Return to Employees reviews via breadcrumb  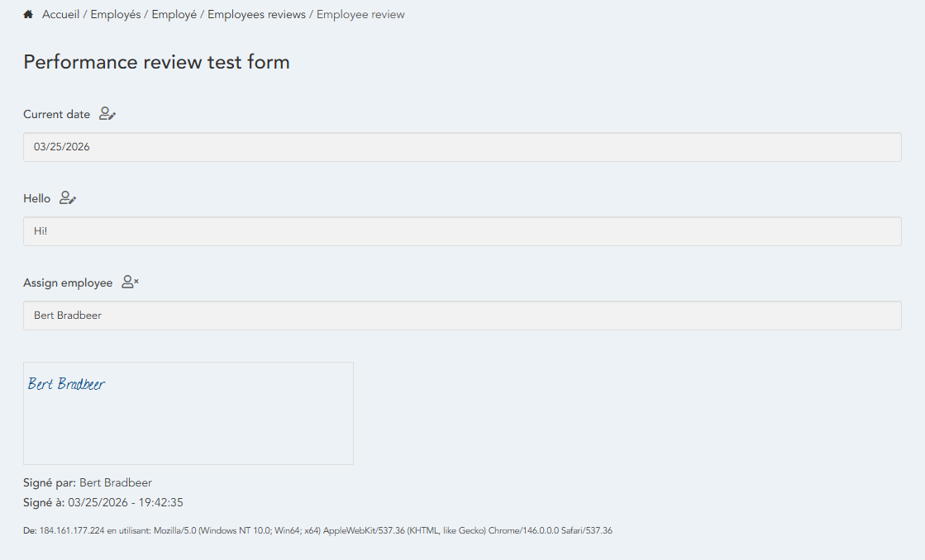(256, 15)
